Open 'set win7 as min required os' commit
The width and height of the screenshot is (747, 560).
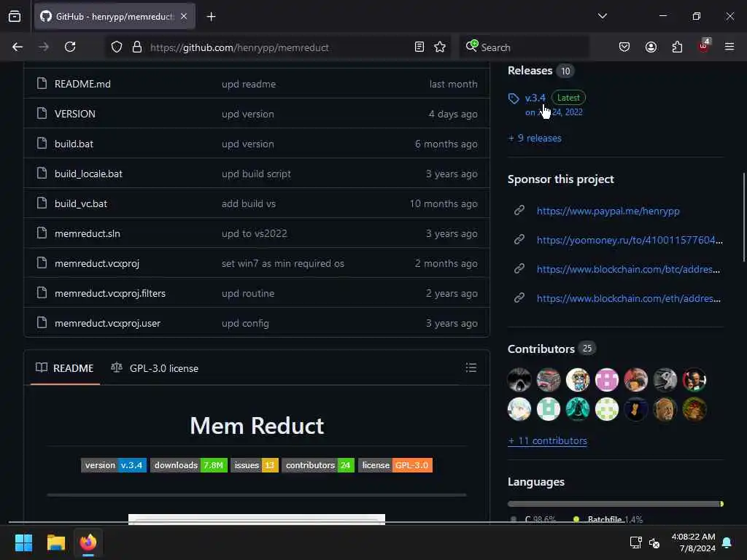click(x=283, y=263)
